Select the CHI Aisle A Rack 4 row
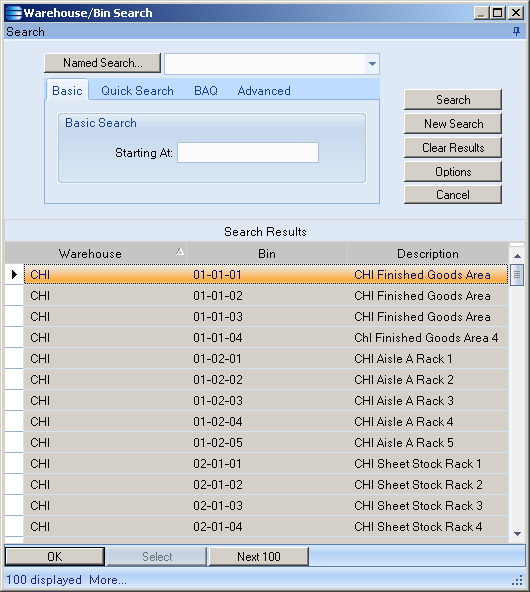This screenshot has width=530, height=592. coord(266,422)
